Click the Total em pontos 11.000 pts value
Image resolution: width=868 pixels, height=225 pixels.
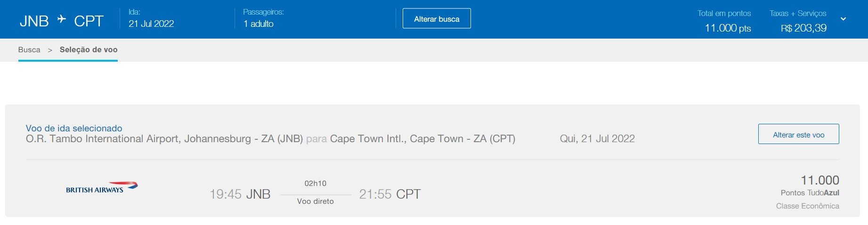pyautogui.click(x=728, y=28)
